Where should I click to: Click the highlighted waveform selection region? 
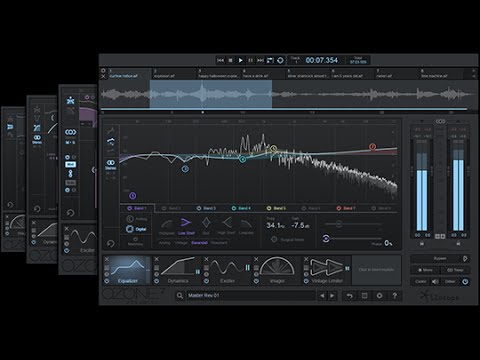tap(211, 94)
